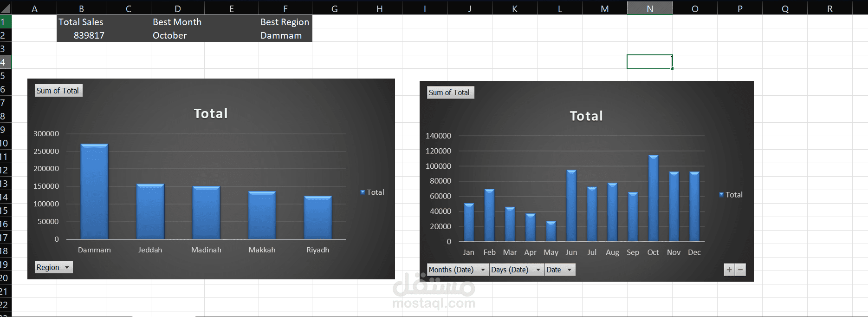Image resolution: width=868 pixels, height=317 pixels.
Task: Click the active selected cell N4
Action: pos(650,62)
